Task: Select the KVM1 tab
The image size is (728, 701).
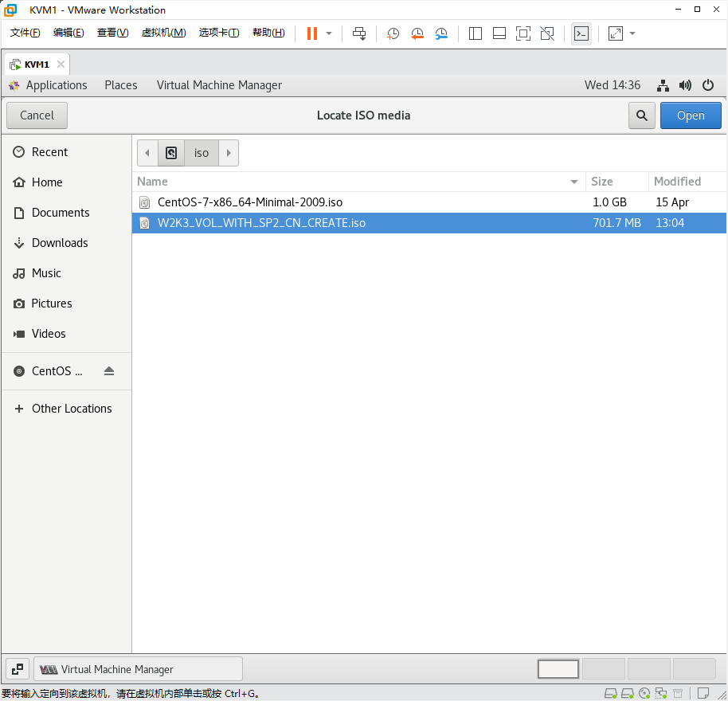Action: [x=37, y=64]
